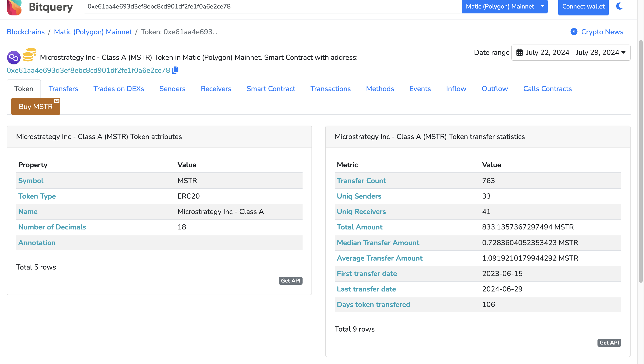
Task: Open the date range dropdown
Action: [571, 53]
